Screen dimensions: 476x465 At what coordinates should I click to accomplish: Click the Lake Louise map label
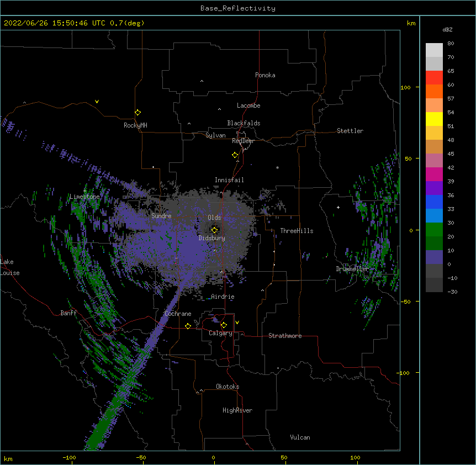click(x=10, y=267)
